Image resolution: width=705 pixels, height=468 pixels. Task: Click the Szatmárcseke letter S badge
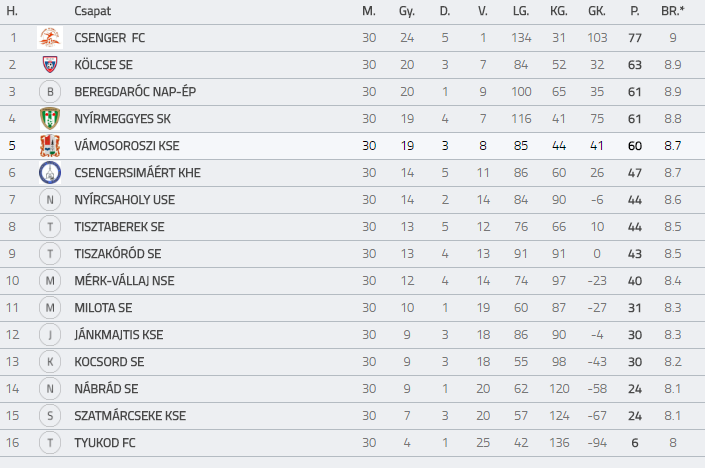coord(50,415)
